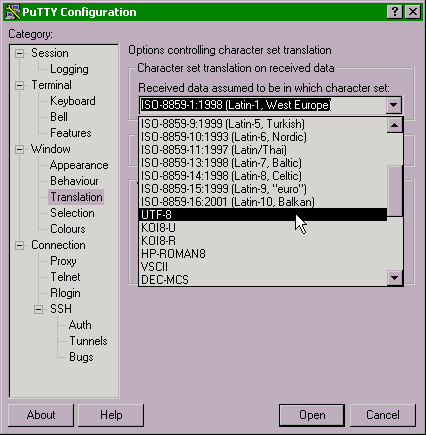Open the Bugs category under SSH
This screenshot has width=426, height=435.
[81, 357]
